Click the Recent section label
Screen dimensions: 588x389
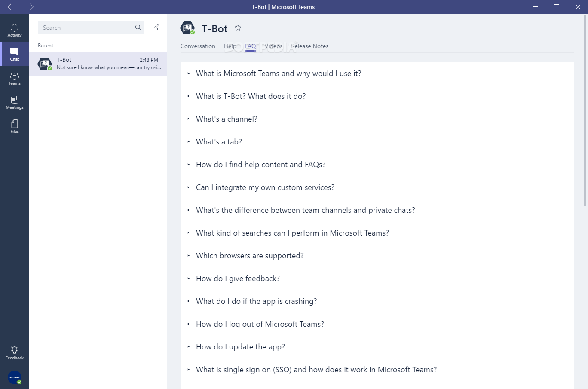[x=46, y=46]
